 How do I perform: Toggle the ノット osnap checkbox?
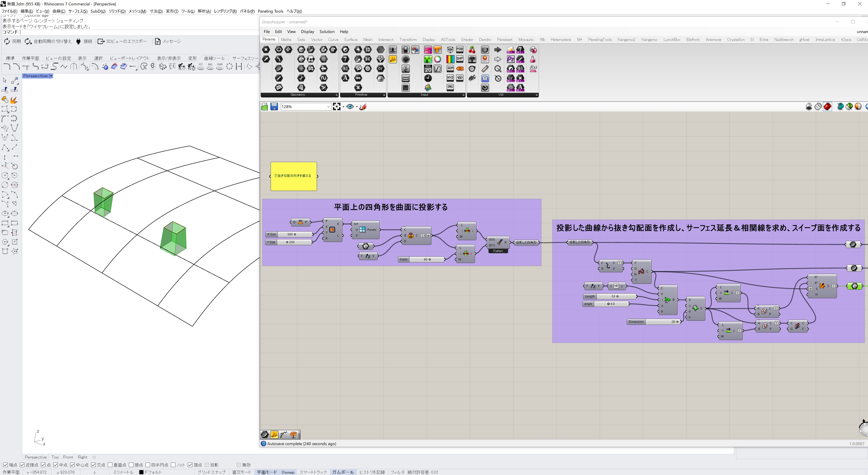(x=173, y=465)
